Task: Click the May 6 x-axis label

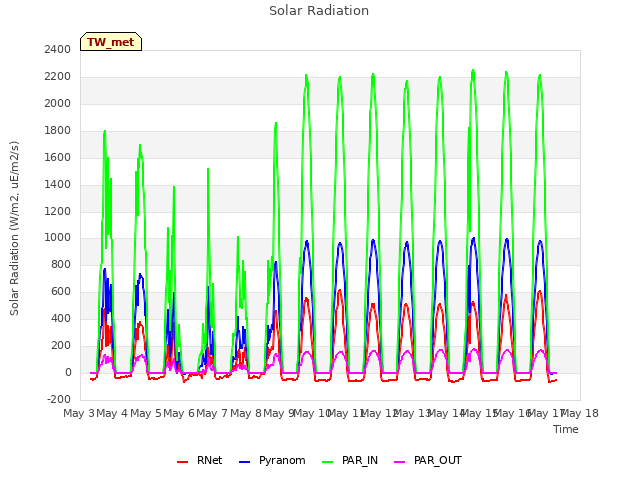Action: (x=179, y=413)
